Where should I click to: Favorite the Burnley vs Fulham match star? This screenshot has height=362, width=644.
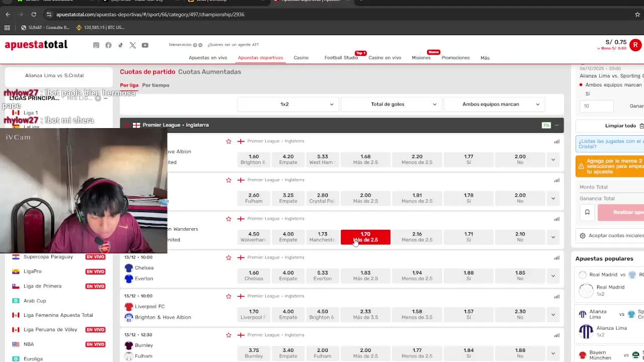click(x=228, y=335)
